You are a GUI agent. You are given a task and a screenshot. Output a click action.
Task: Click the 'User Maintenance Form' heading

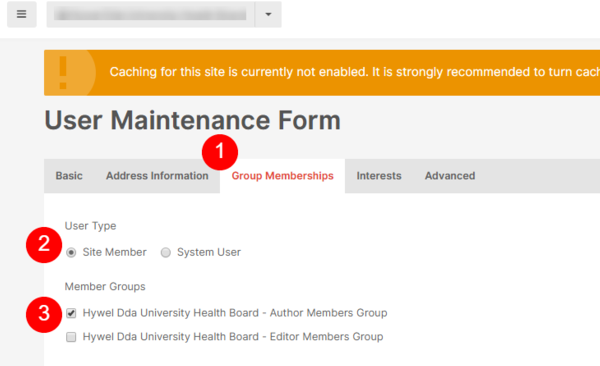click(x=192, y=120)
